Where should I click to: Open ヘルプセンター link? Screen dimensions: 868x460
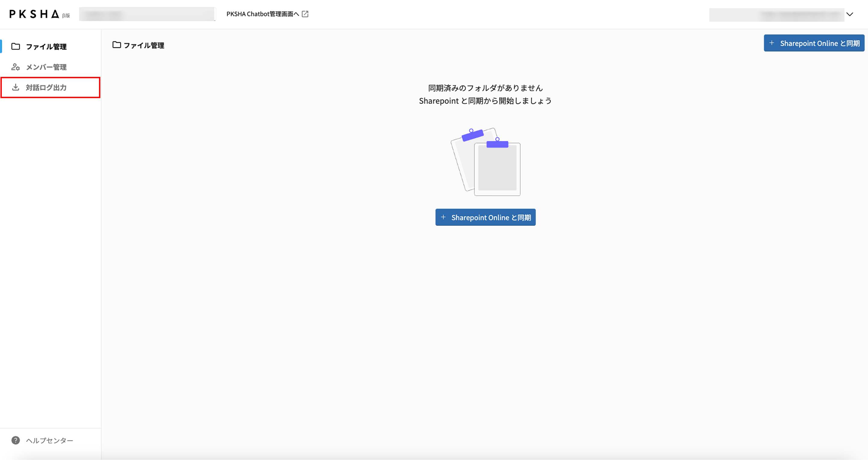pos(49,440)
